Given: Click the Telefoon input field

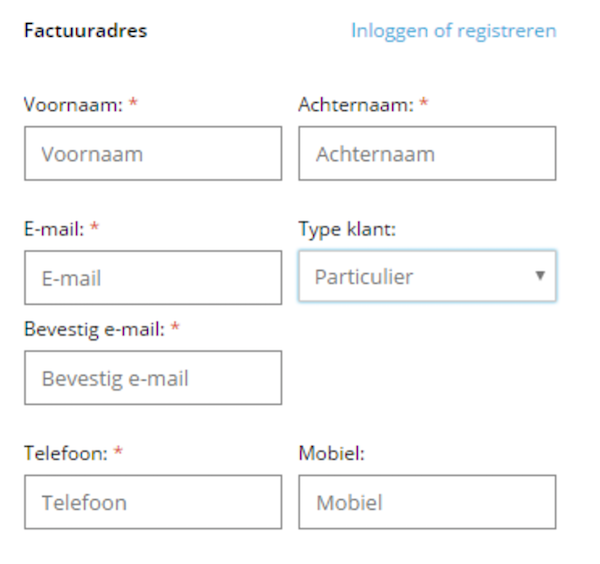Looking at the screenshot, I should [x=153, y=502].
